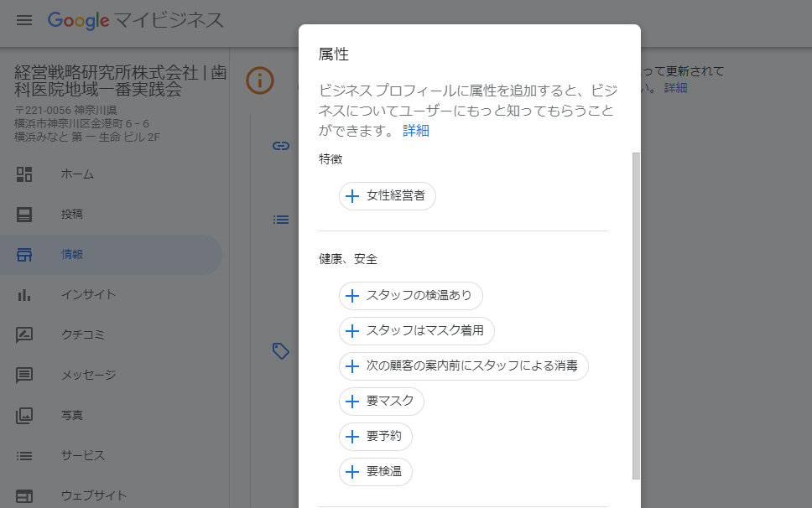Click the orange info alert icon
812x508 pixels.
point(260,80)
